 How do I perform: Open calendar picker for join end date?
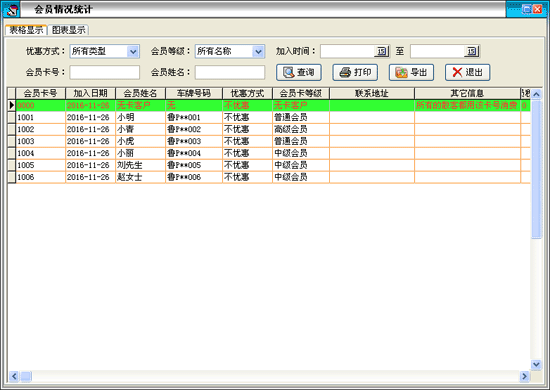pyautogui.click(x=472, y=51)
